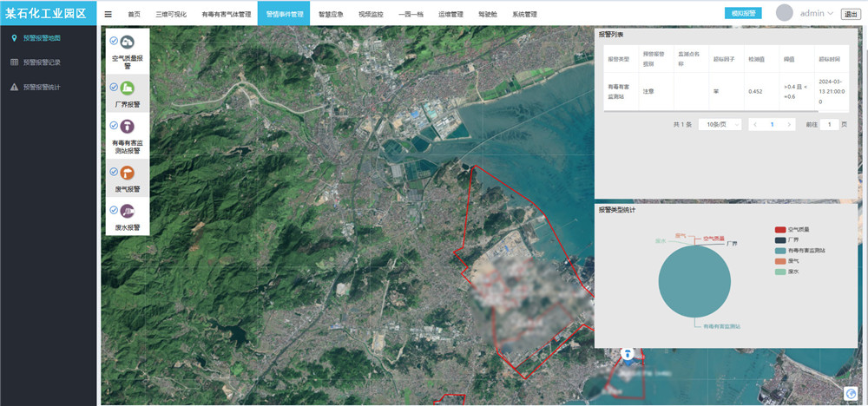
Task: Open the 智慧应急 tab
Action: tap(331, 15)
